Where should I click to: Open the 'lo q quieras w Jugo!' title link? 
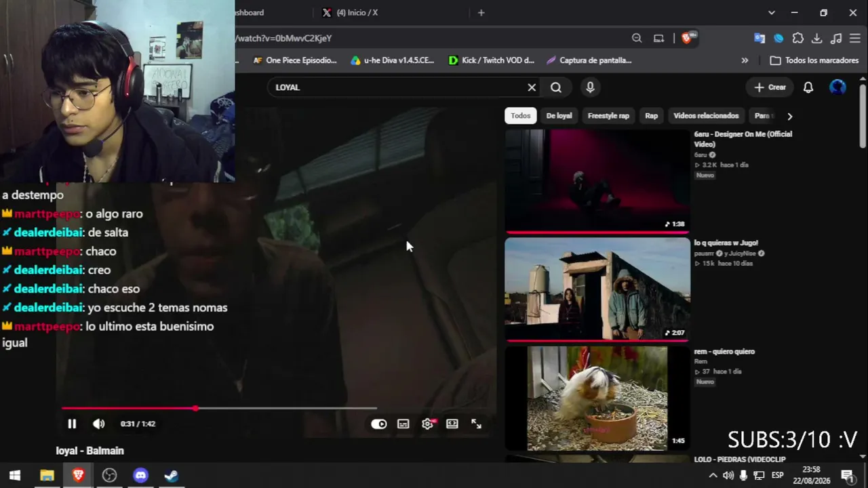point(726,243)
